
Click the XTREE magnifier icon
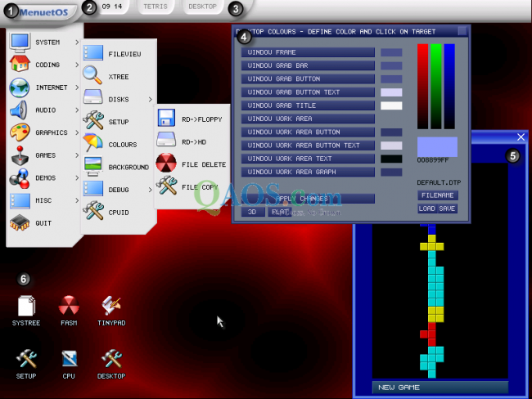click(93, 76)
